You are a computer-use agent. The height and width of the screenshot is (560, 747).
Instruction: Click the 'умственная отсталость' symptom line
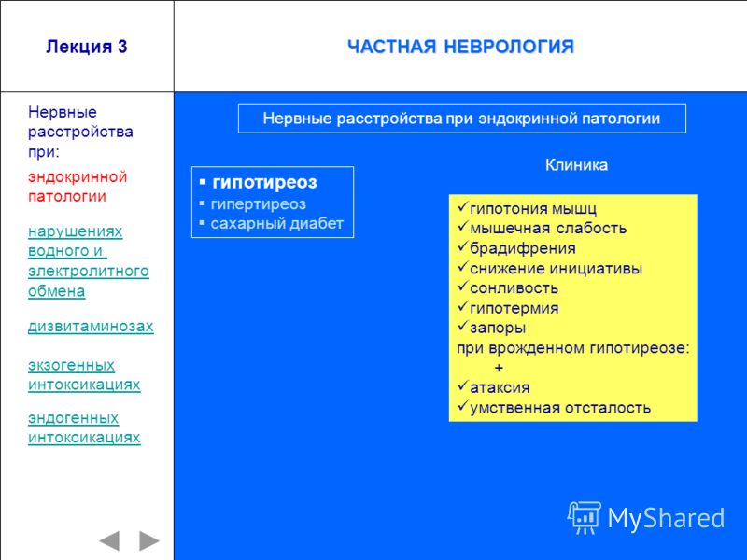(554, 408)
